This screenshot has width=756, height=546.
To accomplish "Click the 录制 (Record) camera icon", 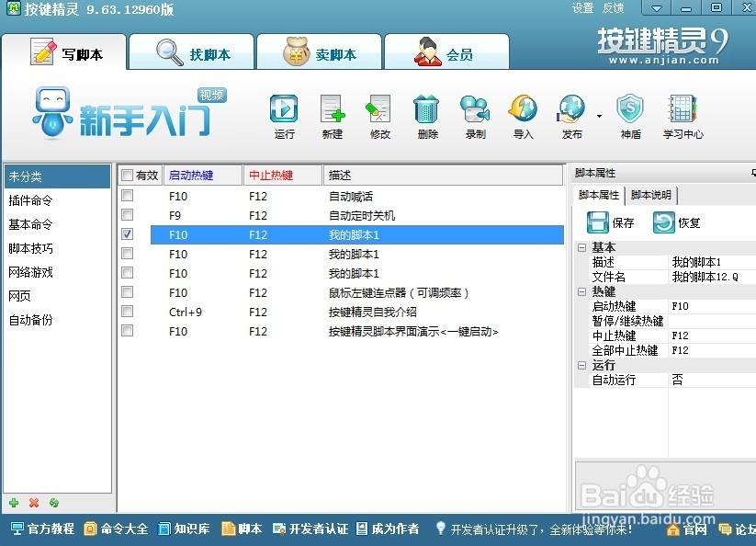I will [x=474, y=109].
